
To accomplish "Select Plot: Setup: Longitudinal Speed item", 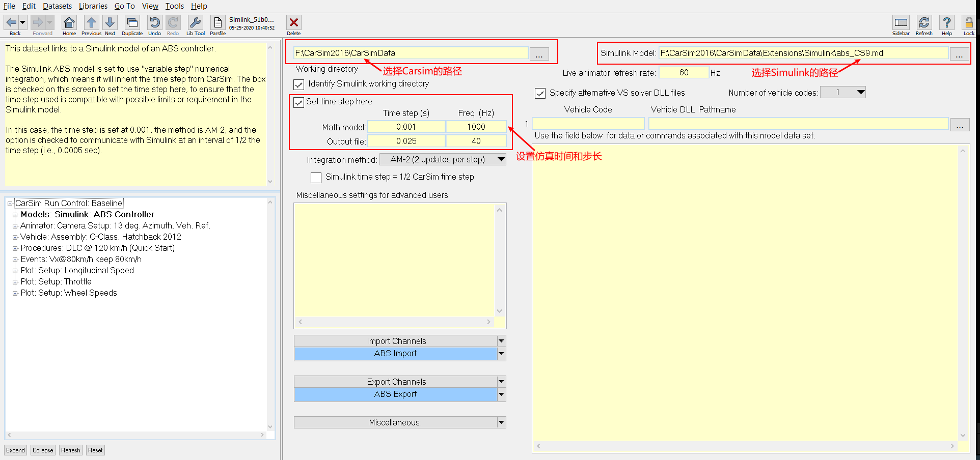I will [x=77, y=271].
